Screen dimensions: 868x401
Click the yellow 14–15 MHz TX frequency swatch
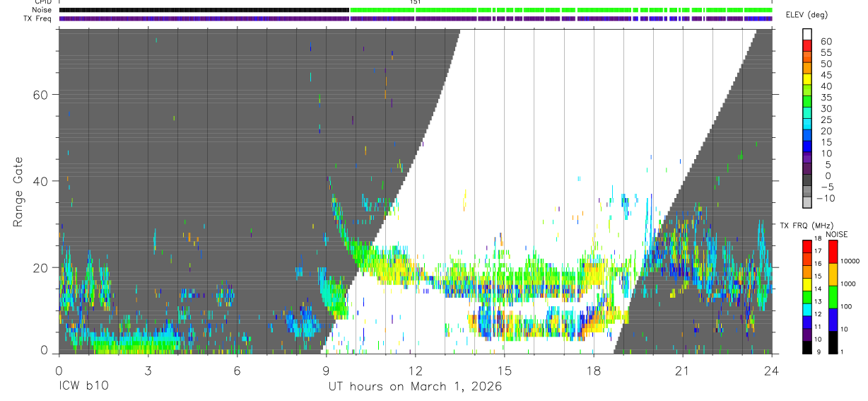[808, 284]
